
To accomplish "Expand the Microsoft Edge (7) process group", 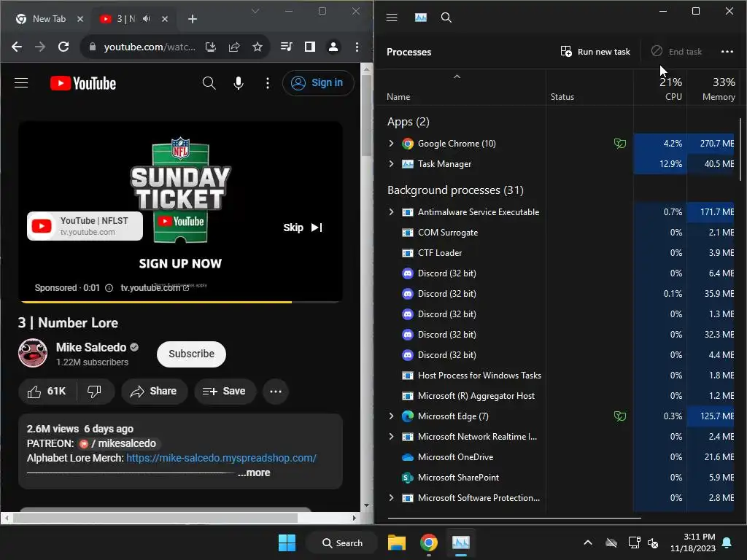I will [x=391, y=416].
